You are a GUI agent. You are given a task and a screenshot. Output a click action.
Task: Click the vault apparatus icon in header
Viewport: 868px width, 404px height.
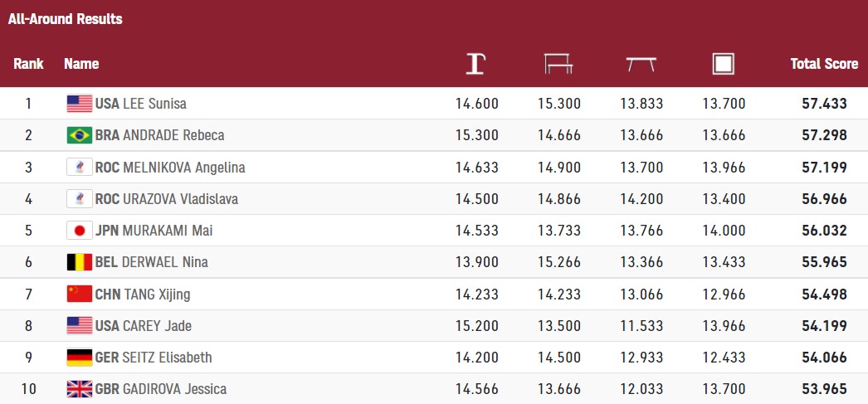[475, 64]
